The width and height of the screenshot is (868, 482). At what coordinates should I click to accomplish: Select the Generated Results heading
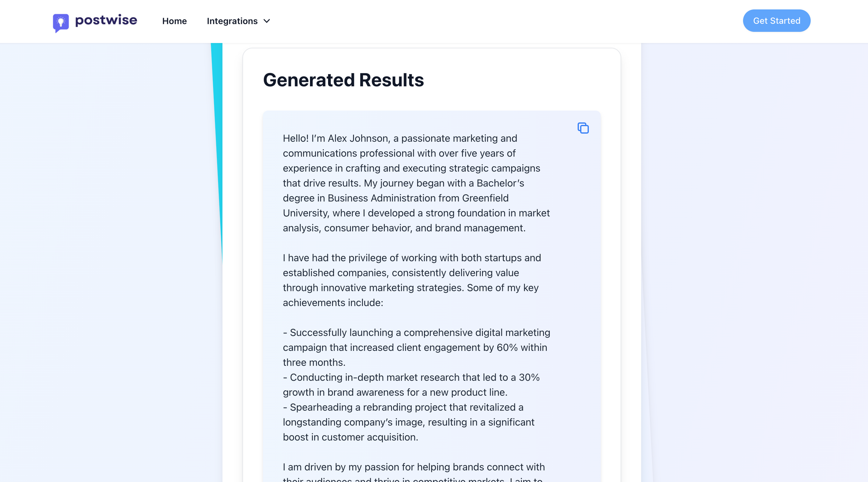[344, 80]
